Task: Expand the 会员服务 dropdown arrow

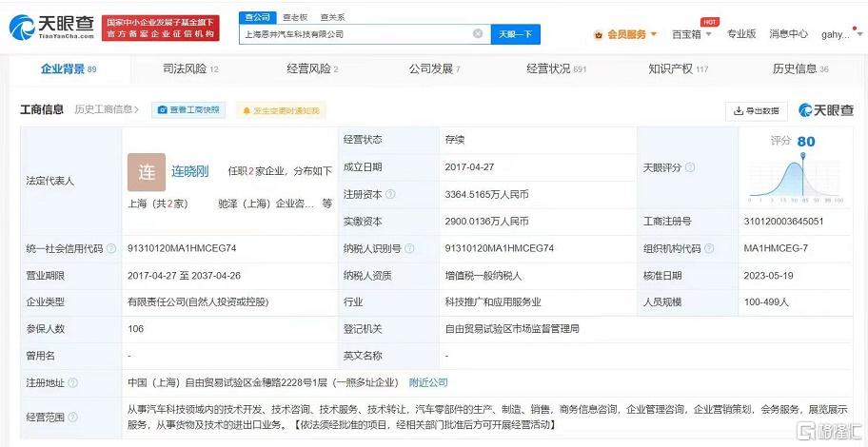Action: pos(653,34)
